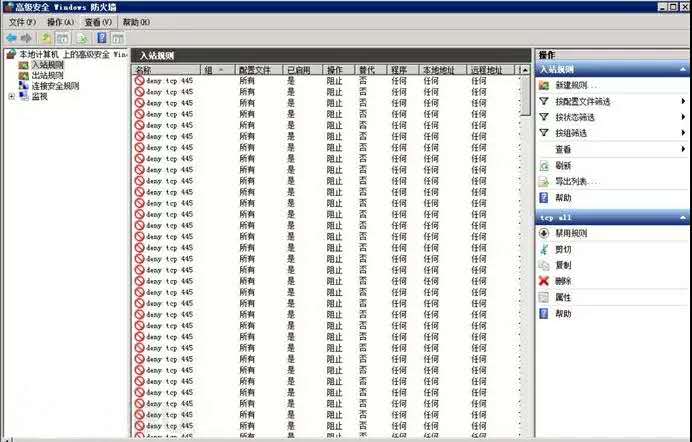The width and height of the screenshot is (692, 442).
Task: Click 查看 in the actions pane
Action: pos(563,150)
